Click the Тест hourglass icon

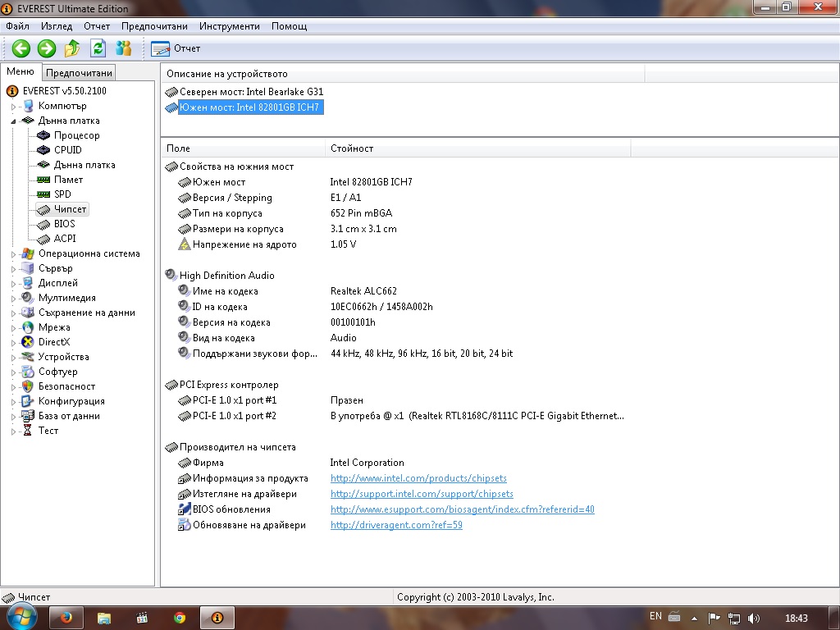28,431
